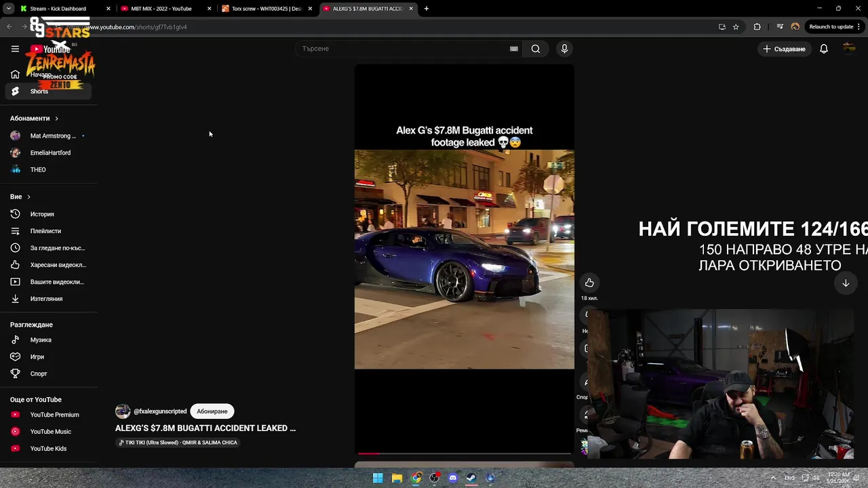Open История in the sidebar
This screenshot has height=488, width=868.
[x=48, y=214]
